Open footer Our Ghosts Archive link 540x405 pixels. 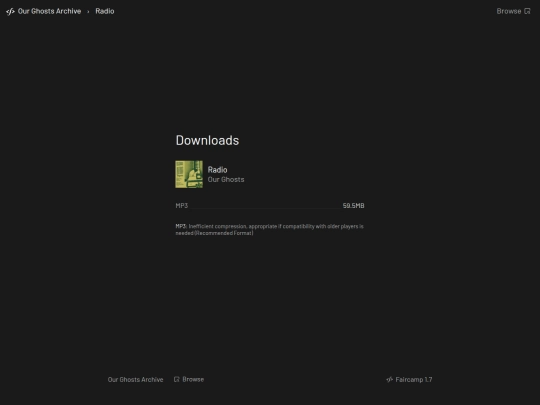pos(135,380)
